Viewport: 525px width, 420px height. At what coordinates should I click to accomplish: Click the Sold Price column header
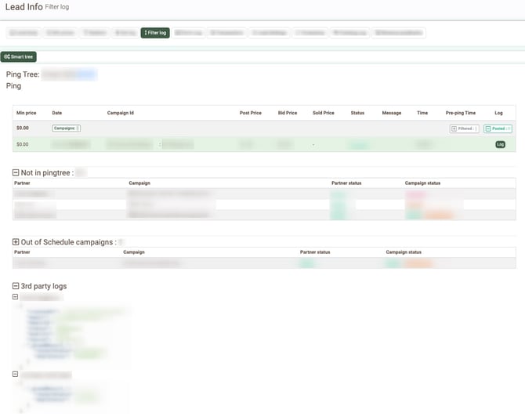[323, 113]
